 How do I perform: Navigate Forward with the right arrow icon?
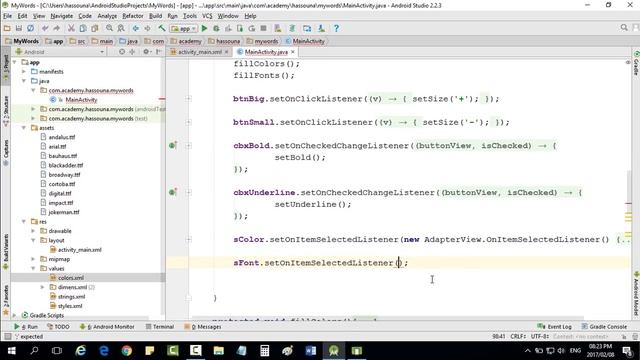[147, 28]
